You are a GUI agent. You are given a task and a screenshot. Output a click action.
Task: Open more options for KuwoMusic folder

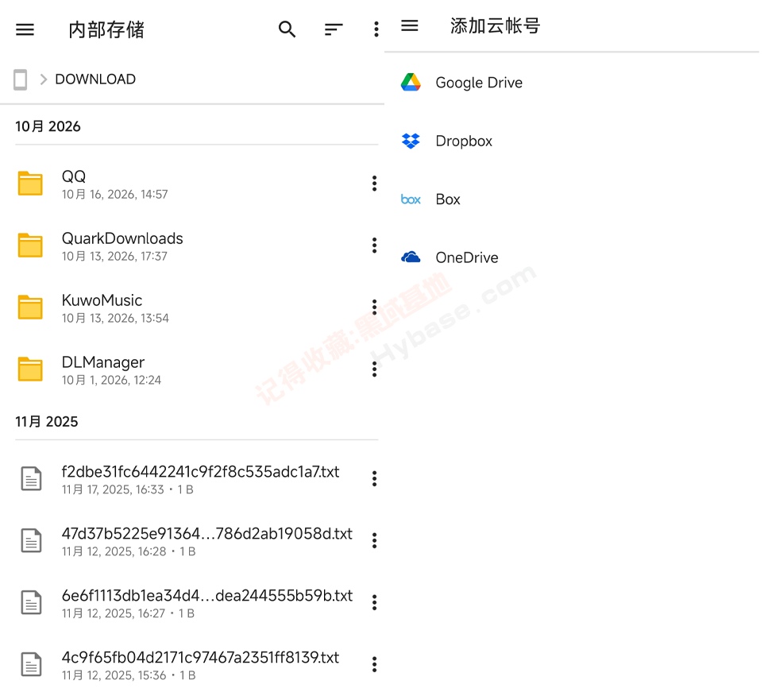pyautogui.click(x=374, y=307)
